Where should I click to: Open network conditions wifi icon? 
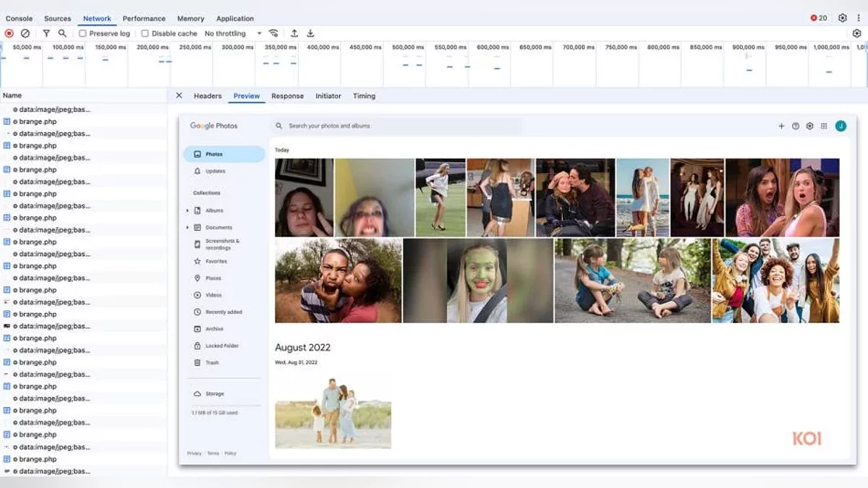(x=273, y=33)
